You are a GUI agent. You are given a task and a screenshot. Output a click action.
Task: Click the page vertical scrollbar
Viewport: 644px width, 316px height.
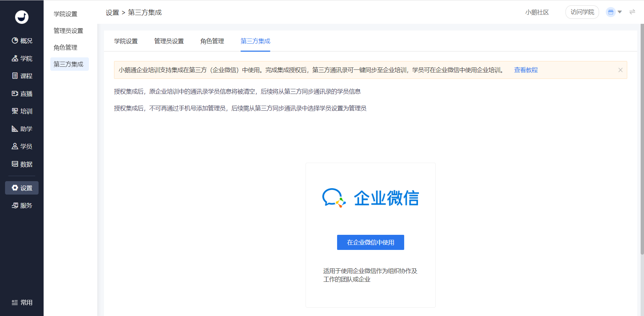pyautogui.click(x=642, y=139)
